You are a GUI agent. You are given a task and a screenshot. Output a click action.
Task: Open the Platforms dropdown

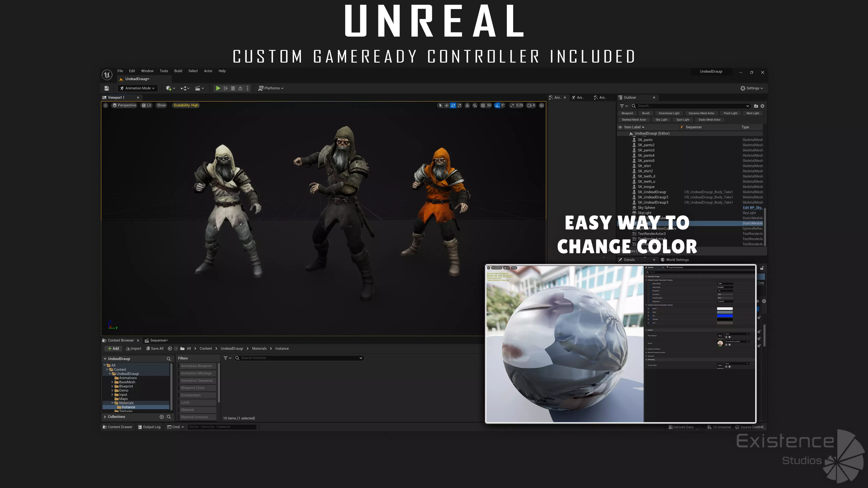coord(271,88)
